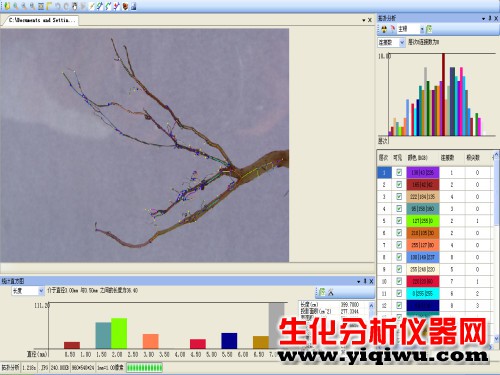Click the yellow crop region tool icon
The height and width of the screenshot is (375, 500).
pyautogui.click(x=49, y=6)
